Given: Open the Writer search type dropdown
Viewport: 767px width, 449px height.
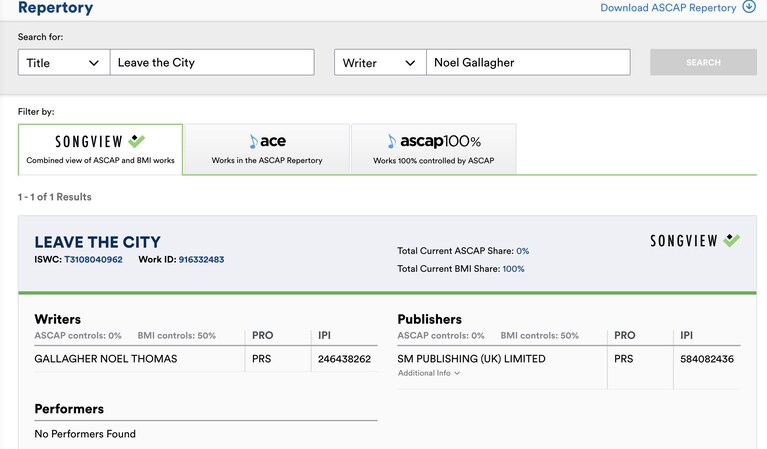Looking at the screenshot, I should 380,63.
